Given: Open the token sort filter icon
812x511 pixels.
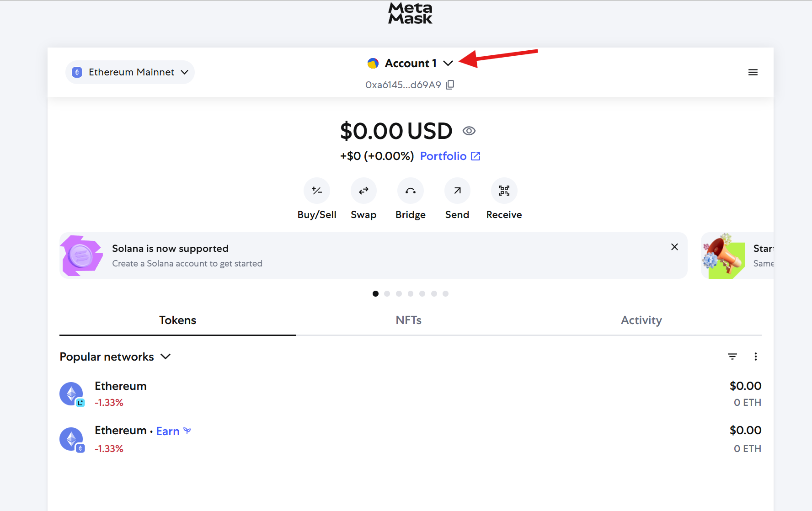Looking at the screenshot, I should [732, 357].
